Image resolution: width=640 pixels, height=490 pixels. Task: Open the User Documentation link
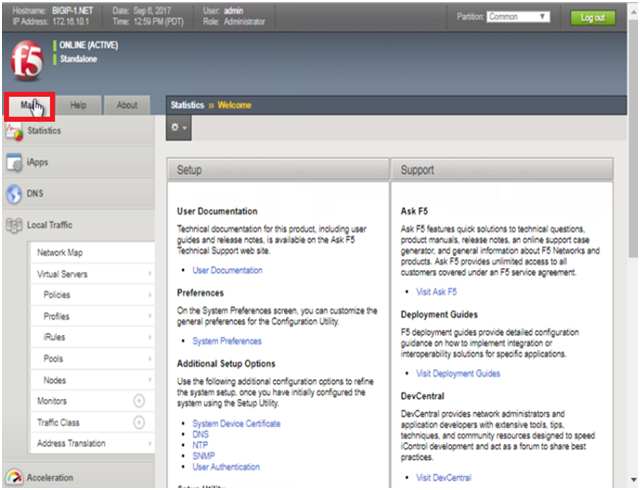[227, 270]
